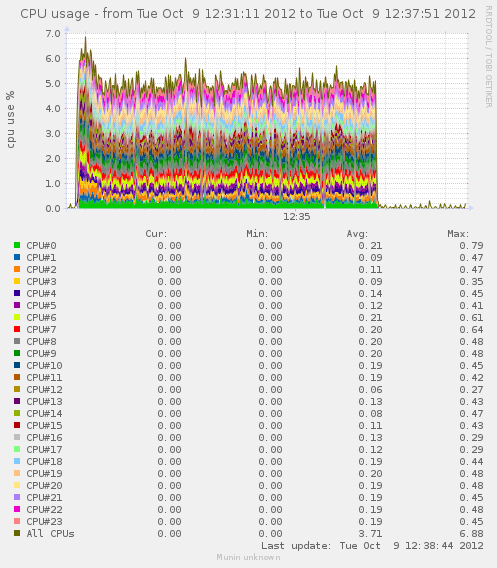Screen dimensions: 497x568
Task: Click the magenta CPU#22 legend swatch
Action: (x=17, y=509)
